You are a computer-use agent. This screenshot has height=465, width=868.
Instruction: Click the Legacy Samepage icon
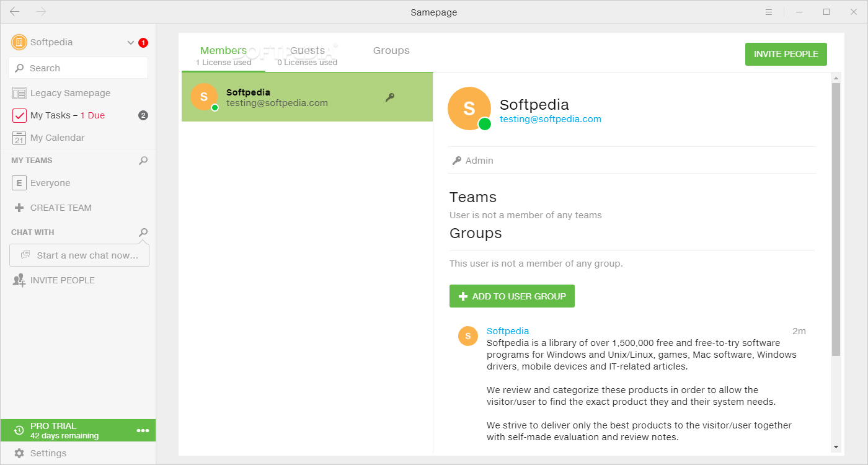(19, 93)
